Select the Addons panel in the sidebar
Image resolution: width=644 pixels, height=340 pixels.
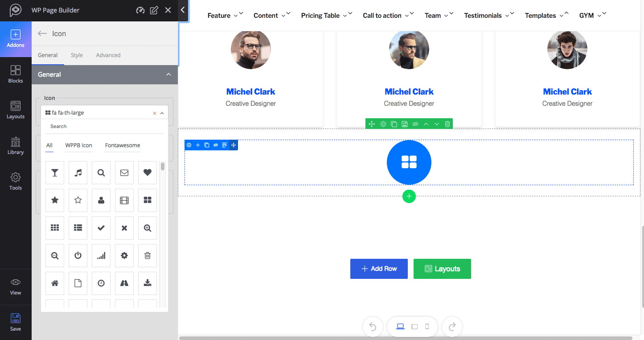pyautogui.click(x=16, y=39)
